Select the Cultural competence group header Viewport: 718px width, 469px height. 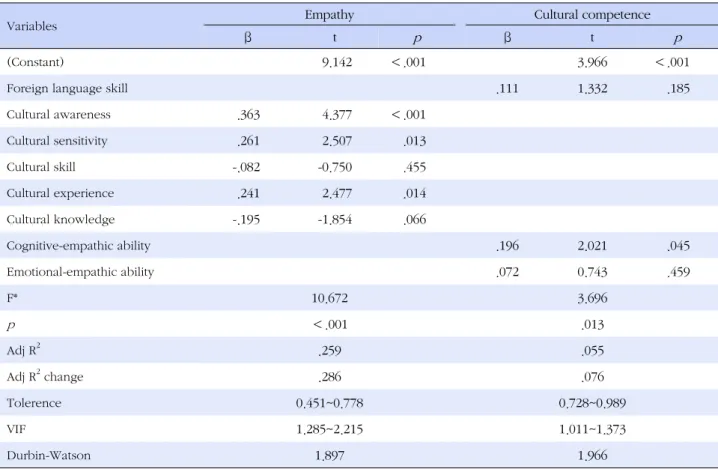click(592, 15)
